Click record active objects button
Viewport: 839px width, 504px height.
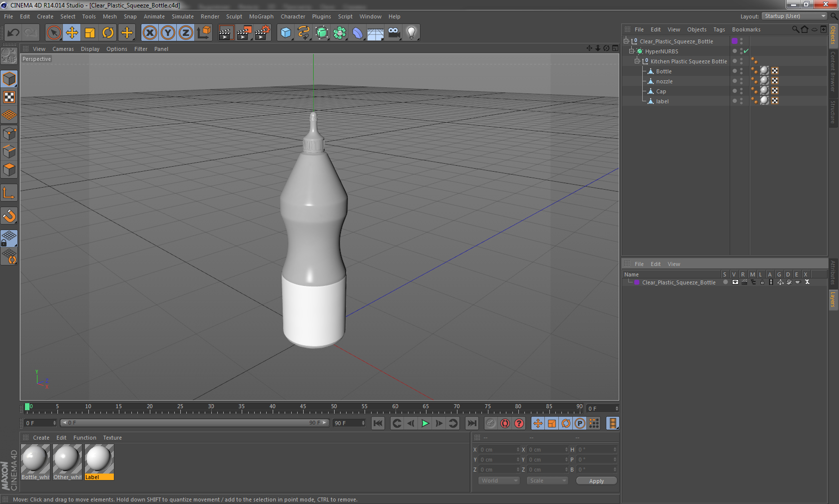(x=491, y=423)
